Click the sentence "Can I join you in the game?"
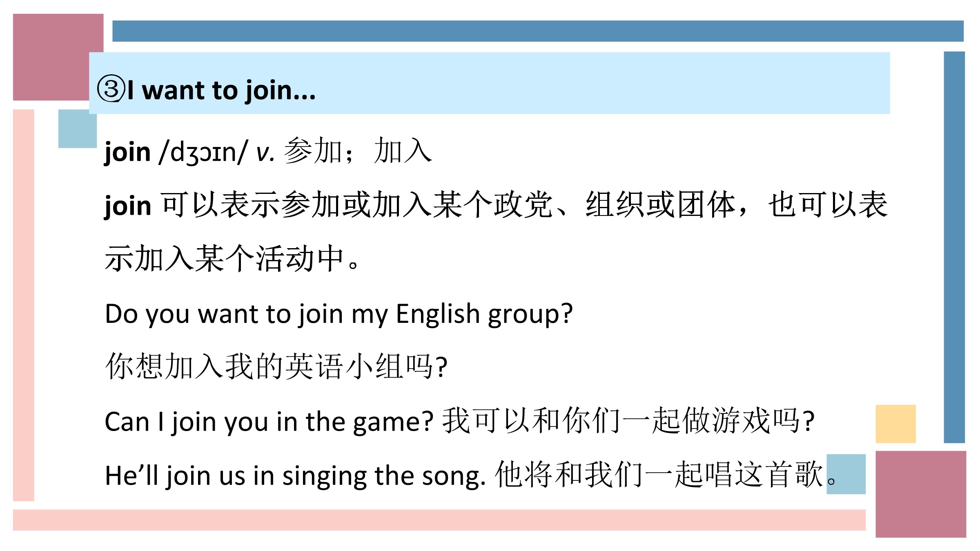The width and height of the screenshot is (980, 551). [269, 422]
